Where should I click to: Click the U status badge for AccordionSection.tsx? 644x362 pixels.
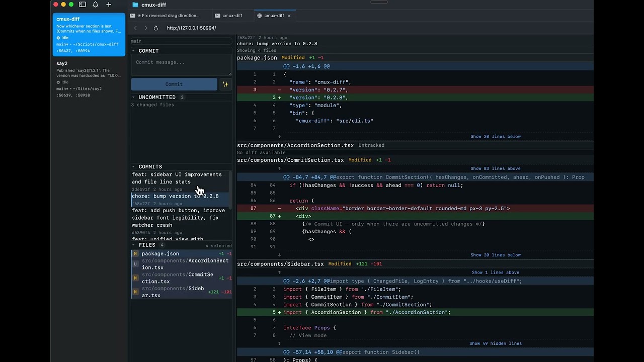[x=135, y=264]
